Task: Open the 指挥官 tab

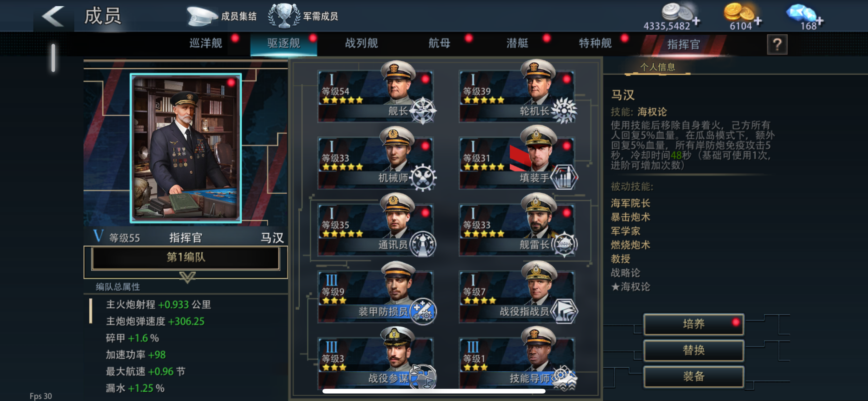Action: pos(683,44)
